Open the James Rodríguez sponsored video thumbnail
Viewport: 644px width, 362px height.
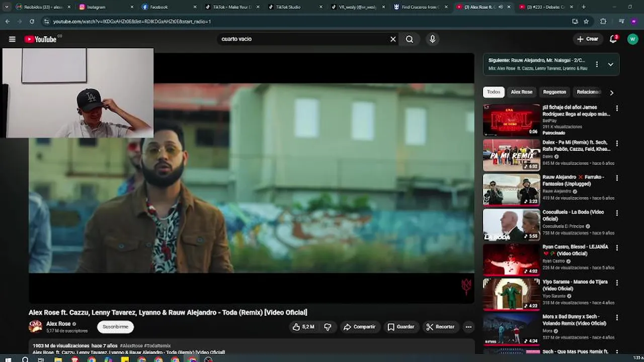(511, 120)
